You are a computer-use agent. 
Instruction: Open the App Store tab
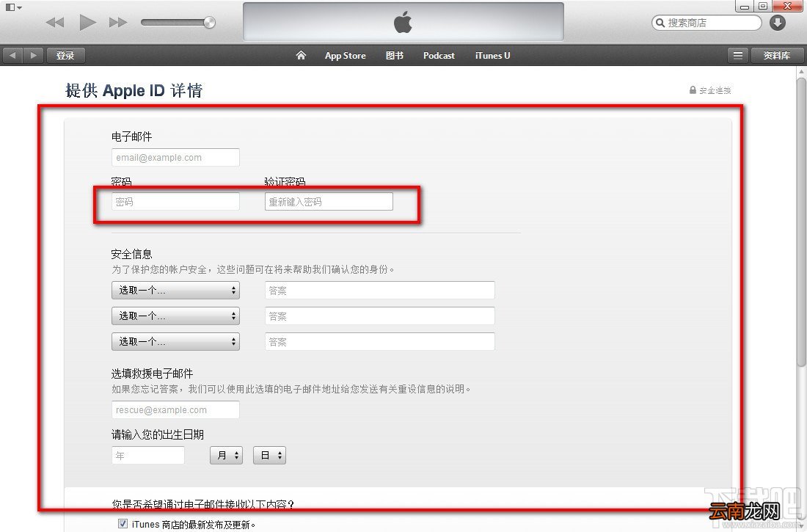point(346,56)
